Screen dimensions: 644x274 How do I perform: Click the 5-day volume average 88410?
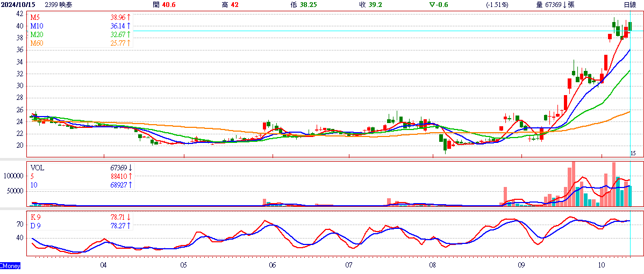(x=119, y=176)
